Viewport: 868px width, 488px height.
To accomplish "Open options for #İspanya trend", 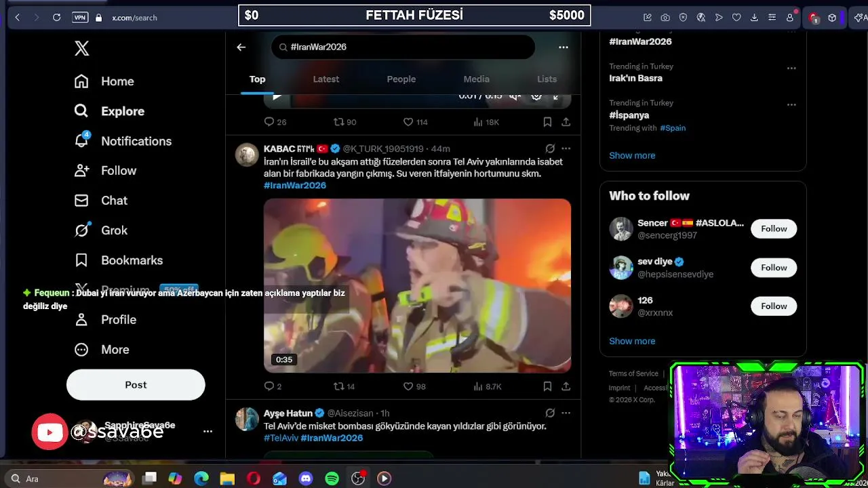I will [x=791, y=104].
